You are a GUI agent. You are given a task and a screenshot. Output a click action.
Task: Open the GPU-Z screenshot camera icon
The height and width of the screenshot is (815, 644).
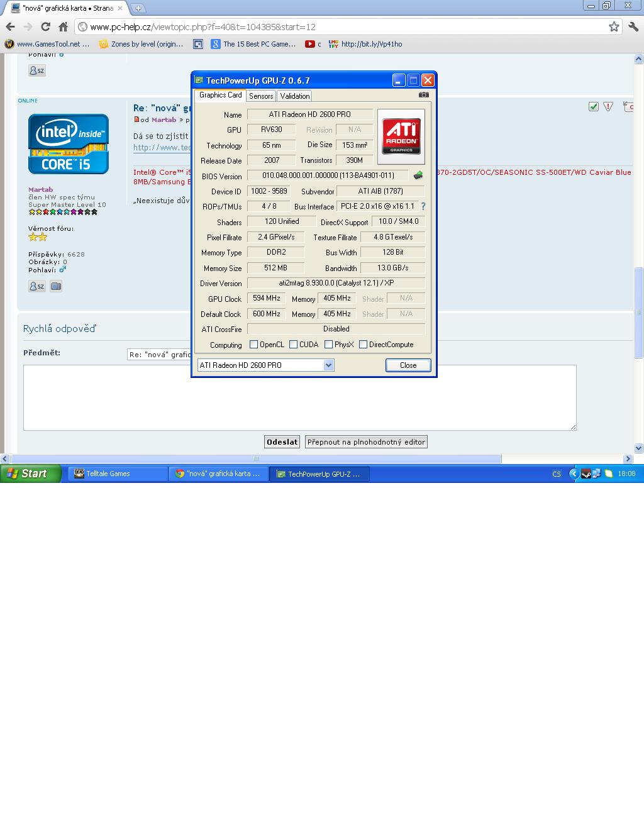[424, 95]
